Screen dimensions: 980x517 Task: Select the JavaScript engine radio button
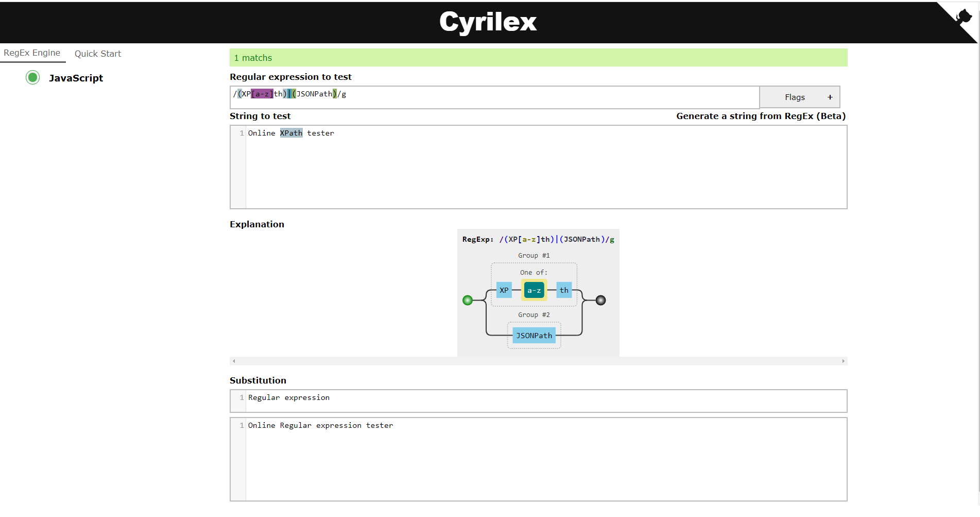tap(33, 77)
